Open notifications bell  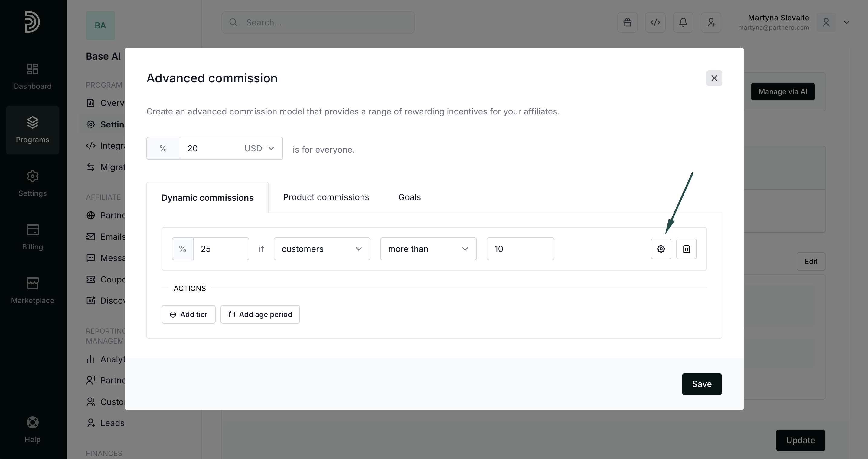point(683,23)
